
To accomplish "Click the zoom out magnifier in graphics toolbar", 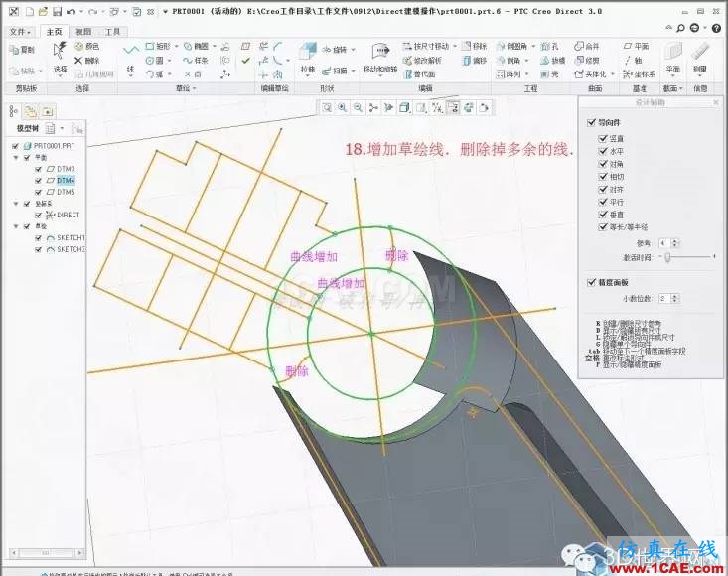I will (358, 108).
